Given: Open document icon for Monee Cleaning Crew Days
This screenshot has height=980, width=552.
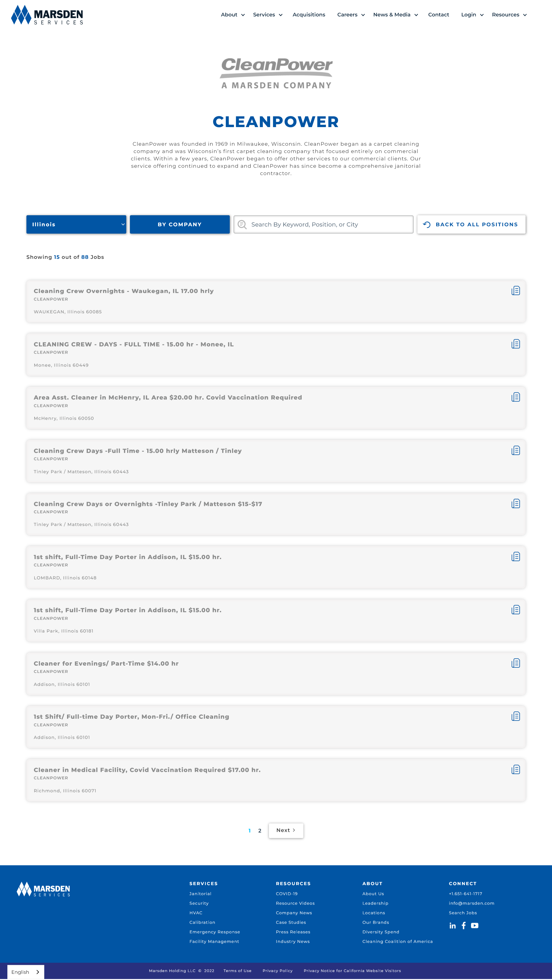Looking at the screenshot, I should (x=516, y=344).
